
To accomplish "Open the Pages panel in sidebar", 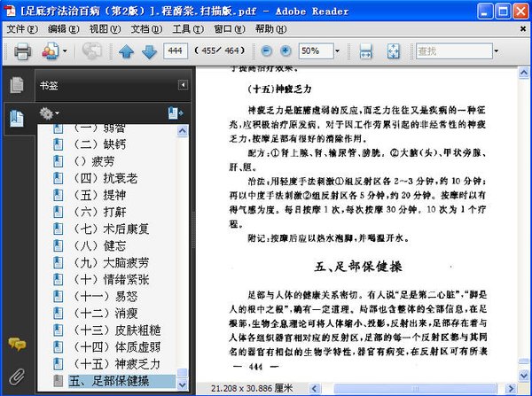I will click(x=17, y=85).
